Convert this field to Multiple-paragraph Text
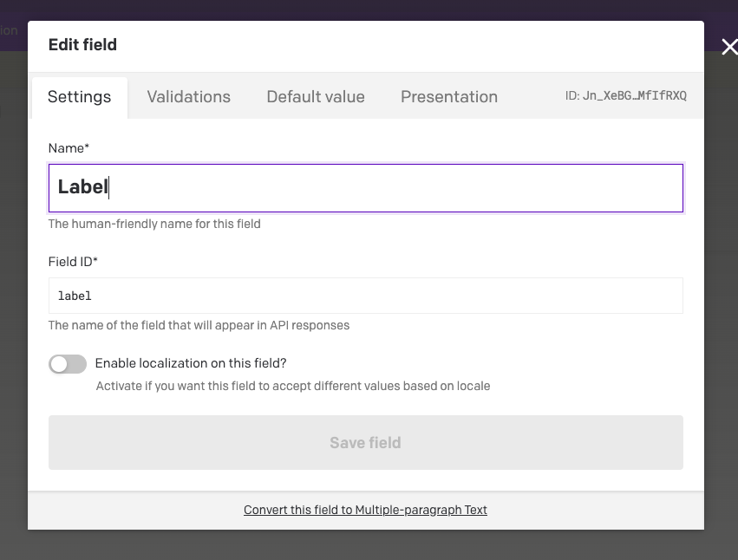This screenshot has width=738, height=560. coord(365,510)
